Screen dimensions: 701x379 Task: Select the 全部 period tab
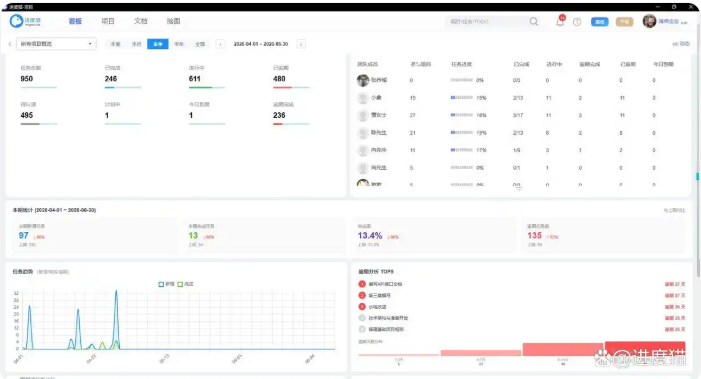coord(200,44)
